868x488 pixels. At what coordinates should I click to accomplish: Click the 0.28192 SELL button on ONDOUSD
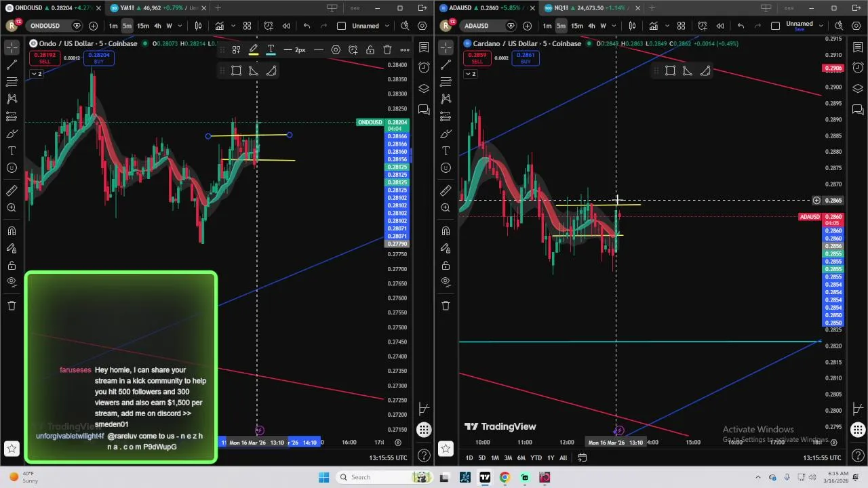45,58
